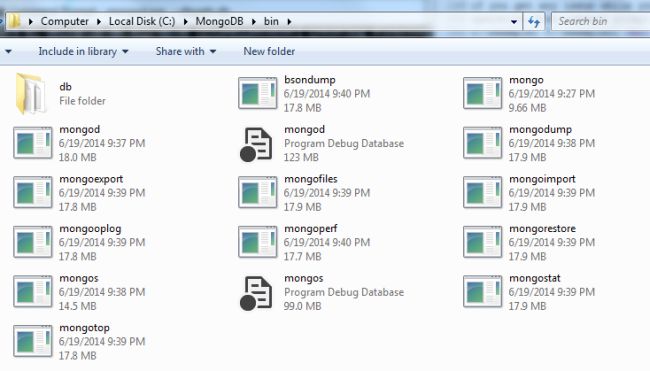Click the mongofiles file name

point(310,179)
